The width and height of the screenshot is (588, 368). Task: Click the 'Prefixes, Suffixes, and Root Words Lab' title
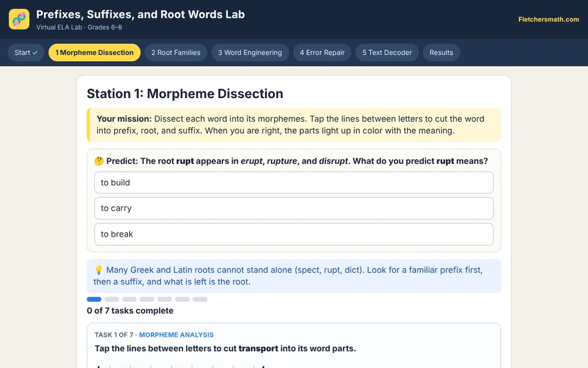[140, 14]
